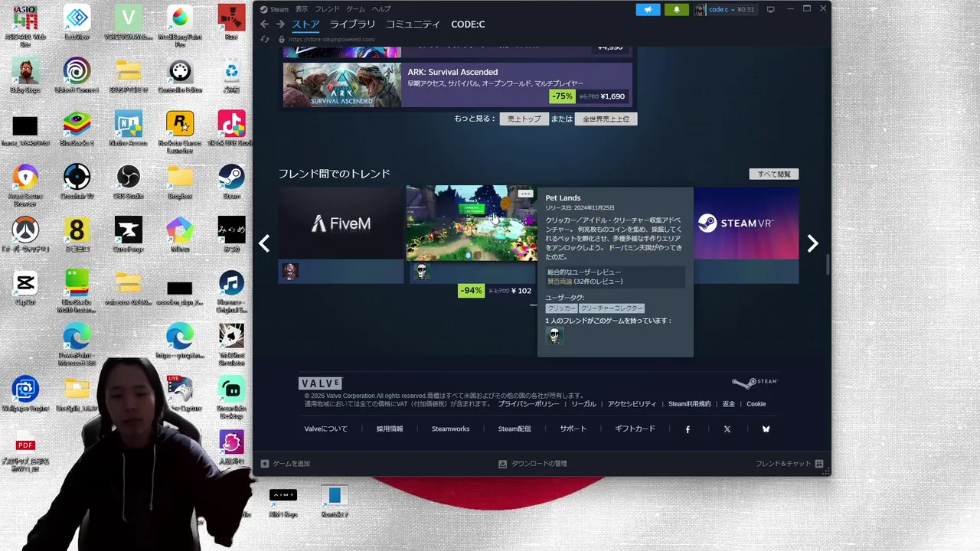
Task: Click the Steam利用規約 link
Action: (x=689, y=404)
